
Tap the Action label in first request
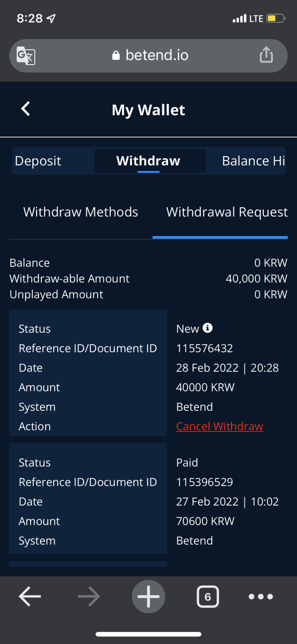(35, 426)
